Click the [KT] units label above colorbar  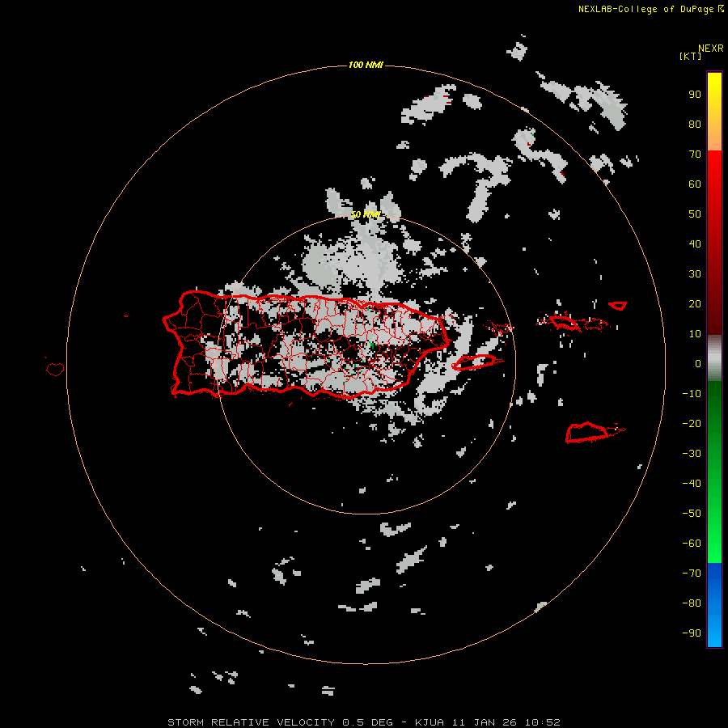[691, 56]
